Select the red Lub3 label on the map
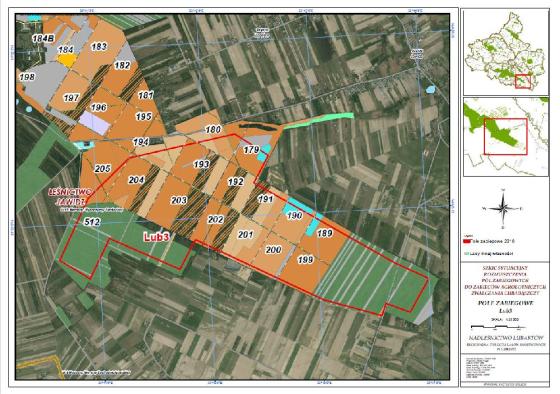The image size is (560, 394). click(x=156, y=237)
